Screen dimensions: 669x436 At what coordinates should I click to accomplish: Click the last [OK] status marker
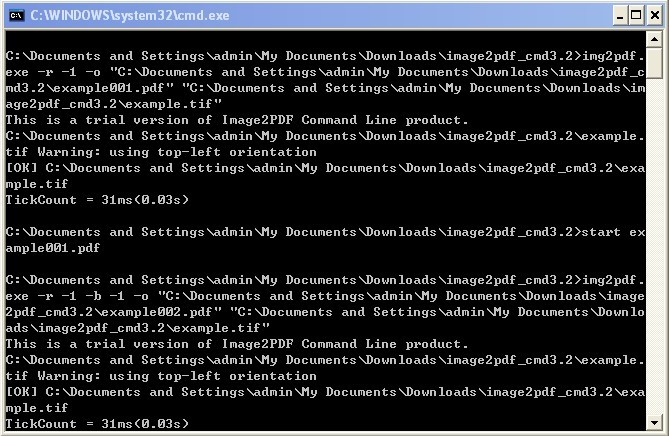21,392
